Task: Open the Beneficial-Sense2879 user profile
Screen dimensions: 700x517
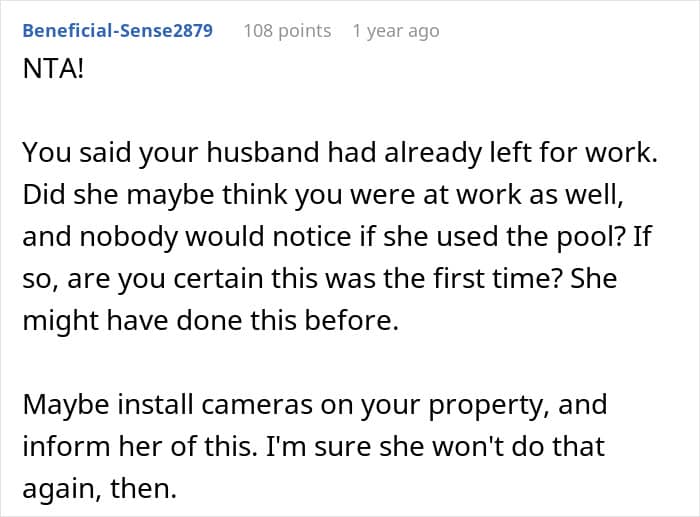Action: 117,31
